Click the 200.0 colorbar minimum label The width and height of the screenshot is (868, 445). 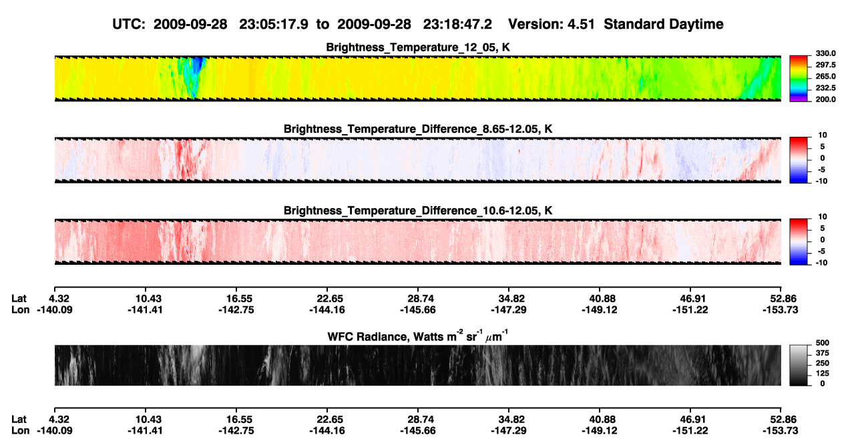coord(825,99)
